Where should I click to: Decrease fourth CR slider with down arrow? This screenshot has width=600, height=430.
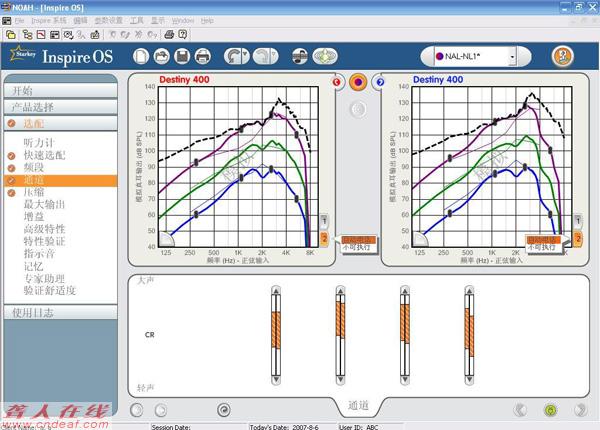[x=469, y=380]
